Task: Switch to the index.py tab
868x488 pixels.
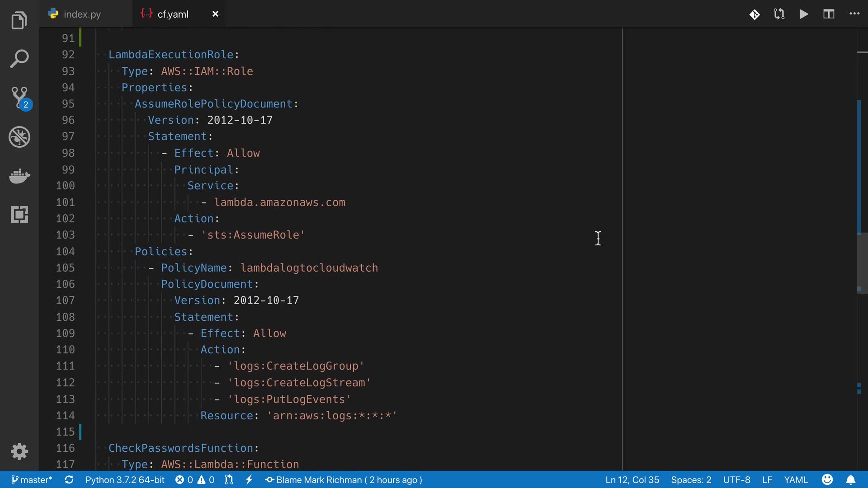Action: [x=81, y=14]
